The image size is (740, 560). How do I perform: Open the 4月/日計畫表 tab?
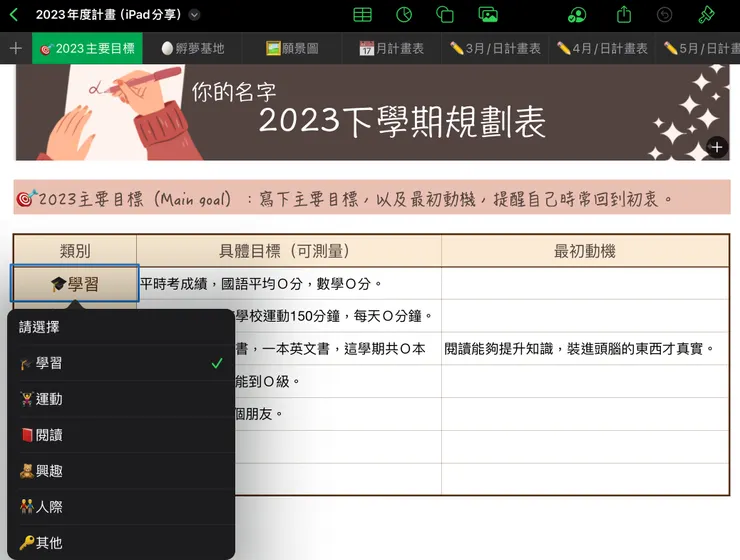[602, 48]
